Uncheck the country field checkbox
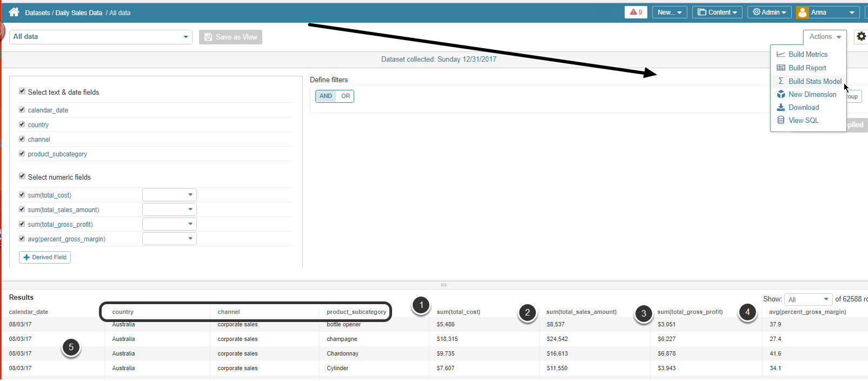 pos(22,124)
